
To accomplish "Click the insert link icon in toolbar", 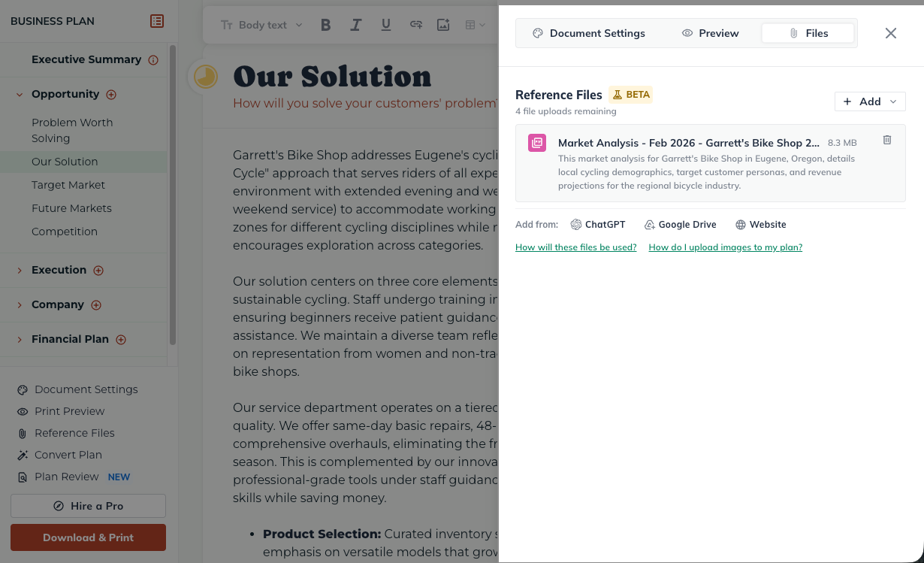I will pos(415,25).
